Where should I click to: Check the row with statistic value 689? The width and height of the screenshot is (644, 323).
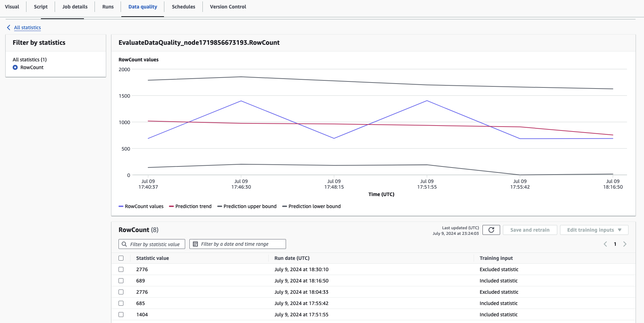[x=121, y=281]
